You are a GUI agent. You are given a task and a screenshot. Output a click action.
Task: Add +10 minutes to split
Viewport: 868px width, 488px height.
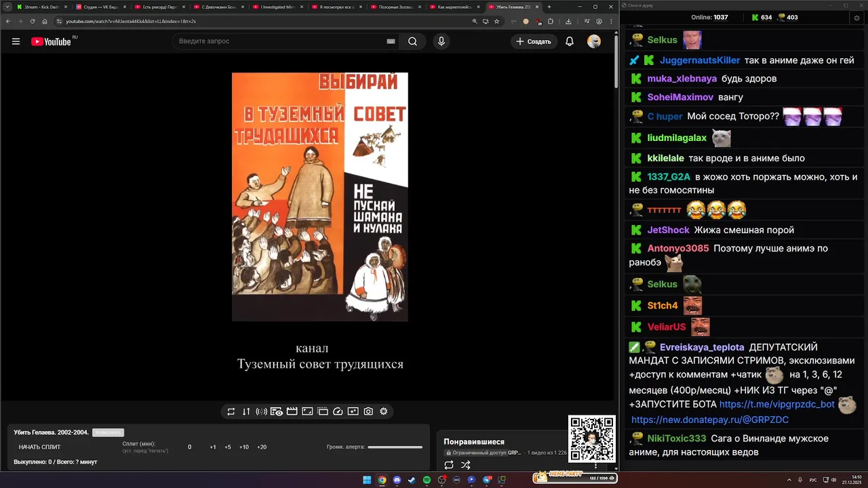(x=244, y=447)
